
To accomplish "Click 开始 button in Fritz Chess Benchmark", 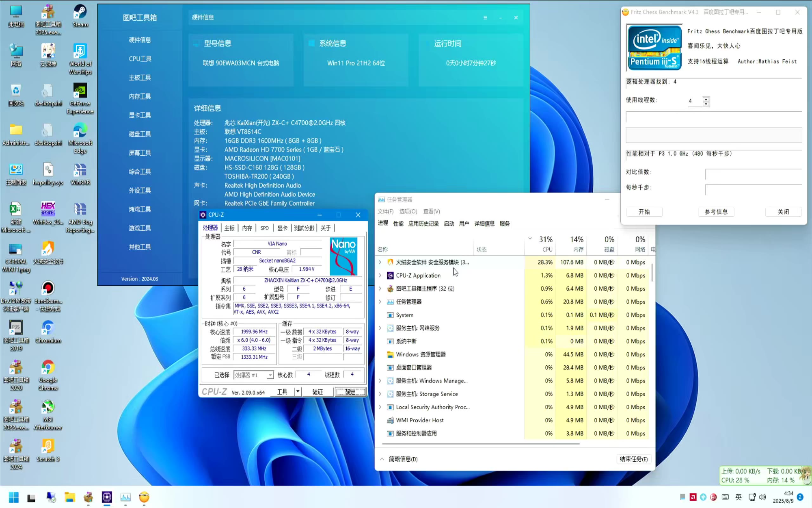I will click(644, 212).
